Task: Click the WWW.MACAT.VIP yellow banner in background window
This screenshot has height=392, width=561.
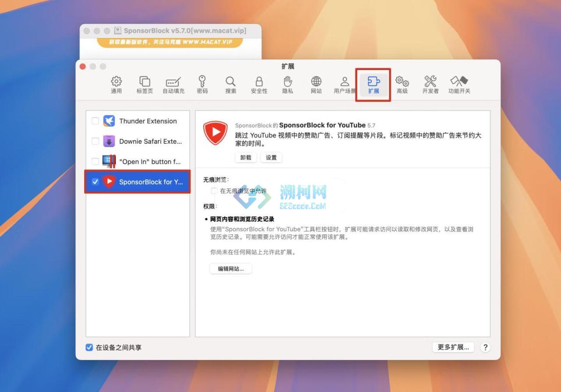Action: (170, 42)
